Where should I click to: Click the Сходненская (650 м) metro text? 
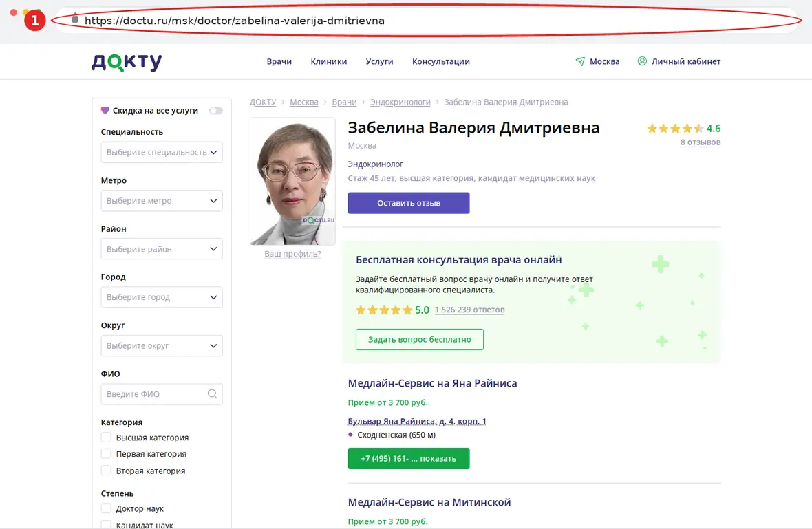[x=396, y=435]
